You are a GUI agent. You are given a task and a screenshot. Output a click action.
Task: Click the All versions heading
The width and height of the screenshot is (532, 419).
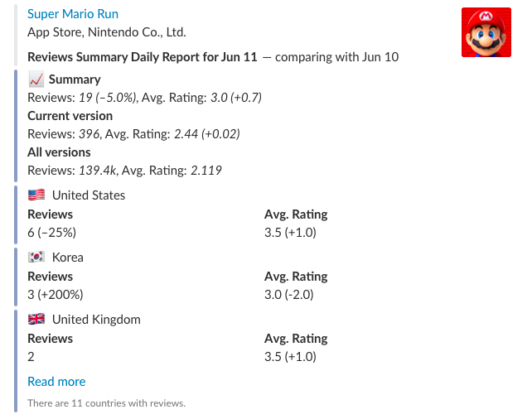pos(59,152)
